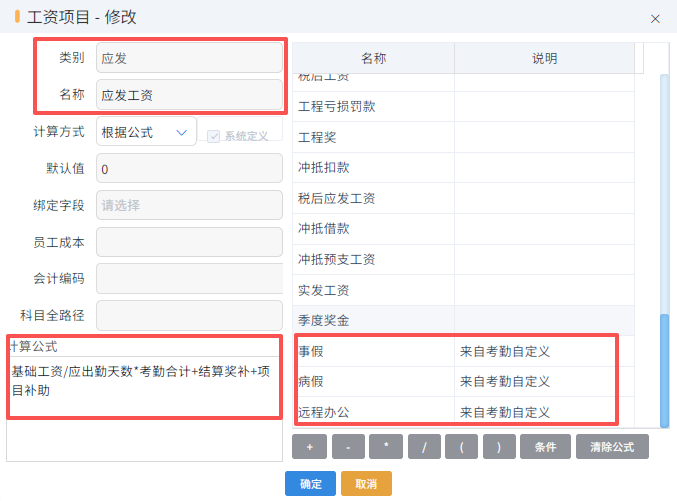Open the 绑定字段 select box
This screenshot has height=501, width=677.
point(189,205)
